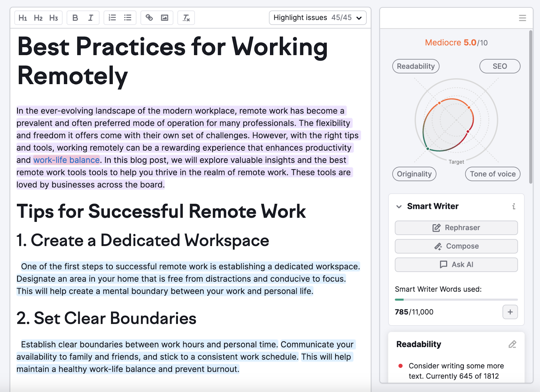Image resolution: width=540 pixels, height=392 pixels.
Task: Toggle the Tone of voice pill
Action: click(492, 174)
